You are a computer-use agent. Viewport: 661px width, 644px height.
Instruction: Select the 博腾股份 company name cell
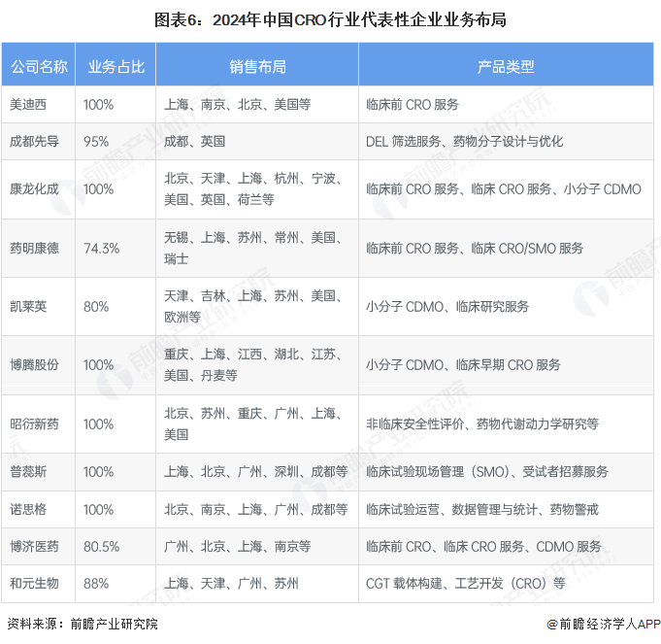point(33,365)
